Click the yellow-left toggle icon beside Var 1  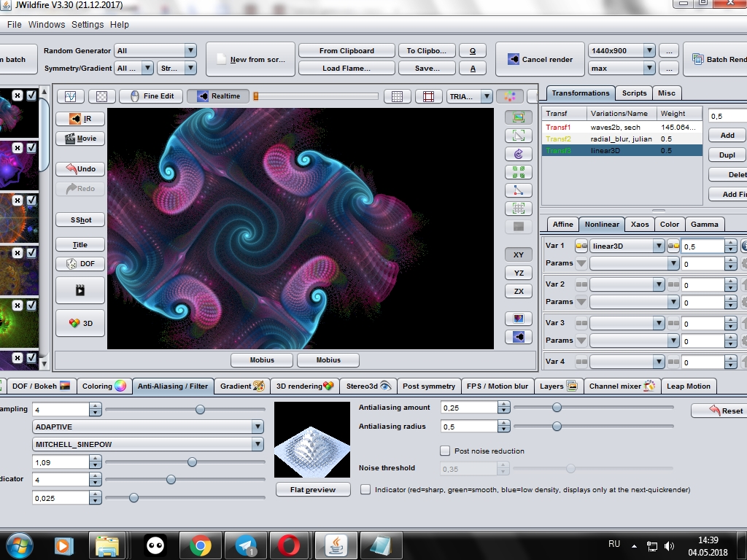click(581, 246)
